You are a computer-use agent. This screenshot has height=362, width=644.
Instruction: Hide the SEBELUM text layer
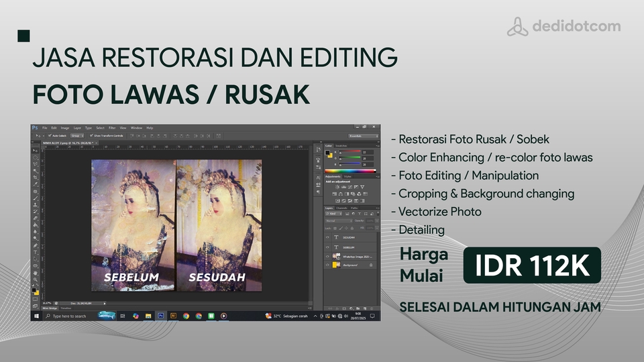point(327,247)
